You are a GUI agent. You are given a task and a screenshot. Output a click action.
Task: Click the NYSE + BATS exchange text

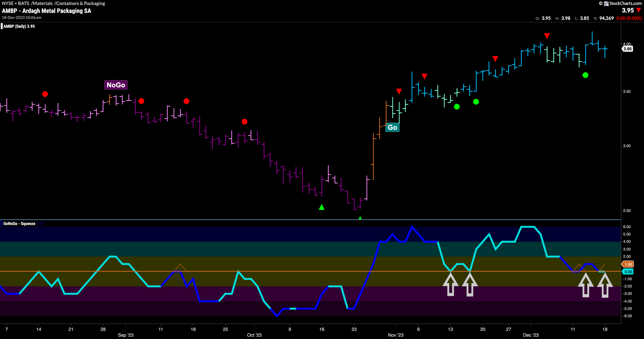pos(16,3)
